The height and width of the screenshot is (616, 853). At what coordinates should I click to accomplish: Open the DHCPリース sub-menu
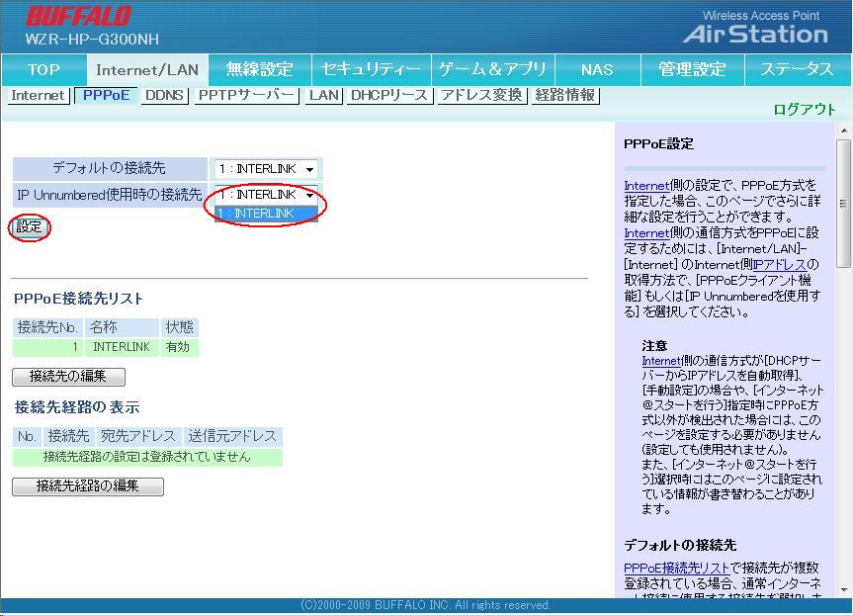[388, 96]
